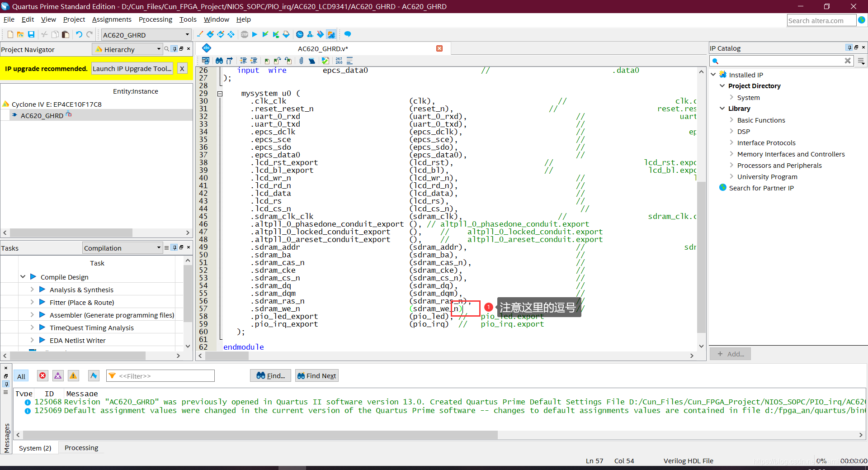The width and height of the screenshot is (868, 470).
Task: Click Search for Partner IP link
Action: pyautogui.click(x=761, y=188)
